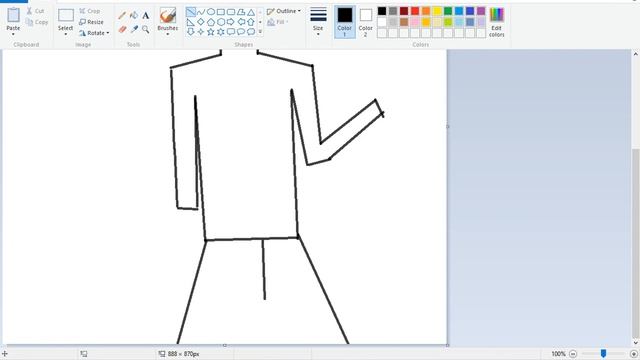This screenshot has width=640, height=360.
Task: Select the Hexagon shape
Action: (x=221, y=22)
